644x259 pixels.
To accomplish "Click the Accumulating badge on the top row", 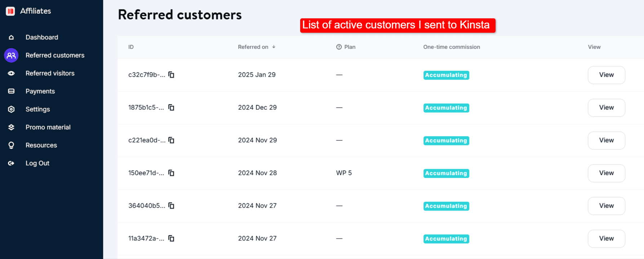I will 446,75.
